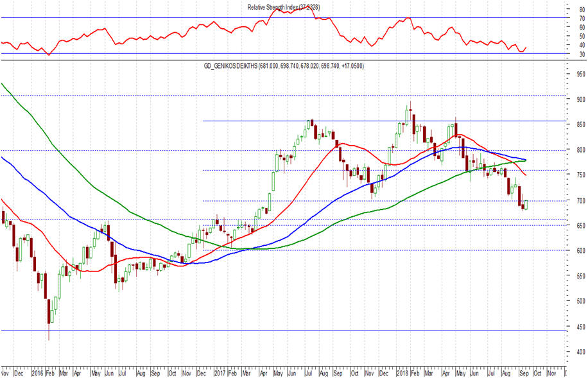Screen dimensions: 588x378
Task: Click the 80 label on RSI axis
Action: coord(582,10)
